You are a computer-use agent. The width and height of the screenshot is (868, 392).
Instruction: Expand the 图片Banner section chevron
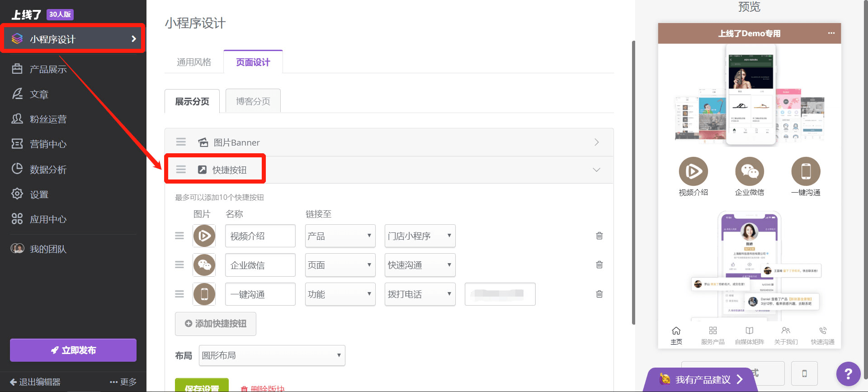[596, 142]
